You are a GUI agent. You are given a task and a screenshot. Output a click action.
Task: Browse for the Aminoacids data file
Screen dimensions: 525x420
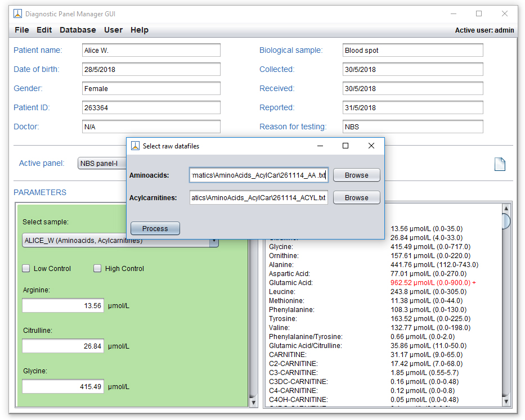(x=356, y=175)
